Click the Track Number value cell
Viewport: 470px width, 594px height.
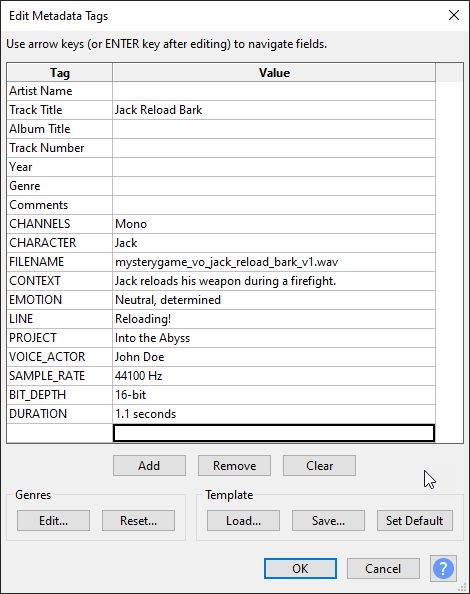pos(274,148)
